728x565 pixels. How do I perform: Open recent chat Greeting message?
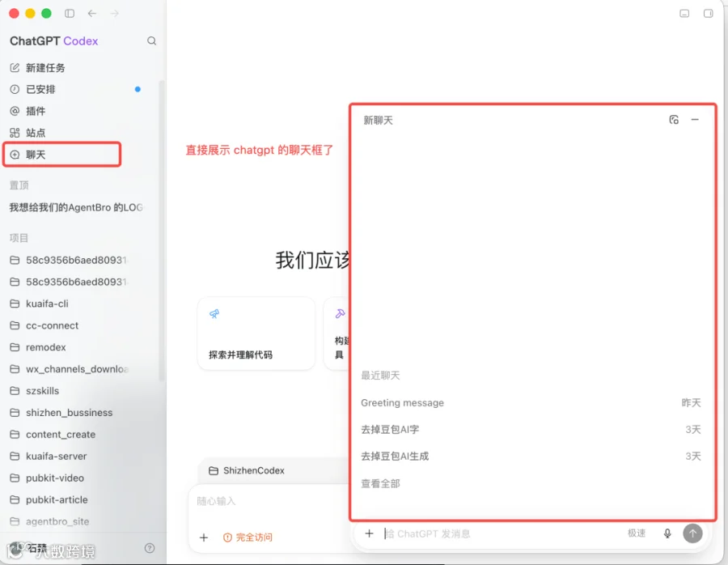pos(531,403)
